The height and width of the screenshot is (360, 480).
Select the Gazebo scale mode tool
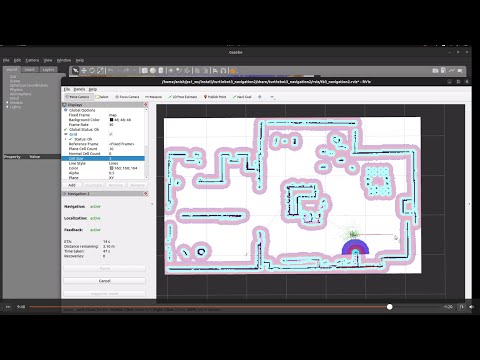100,70
